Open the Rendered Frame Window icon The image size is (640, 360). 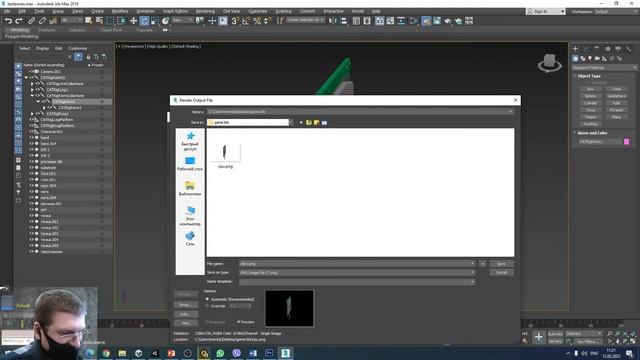[437, 21]
